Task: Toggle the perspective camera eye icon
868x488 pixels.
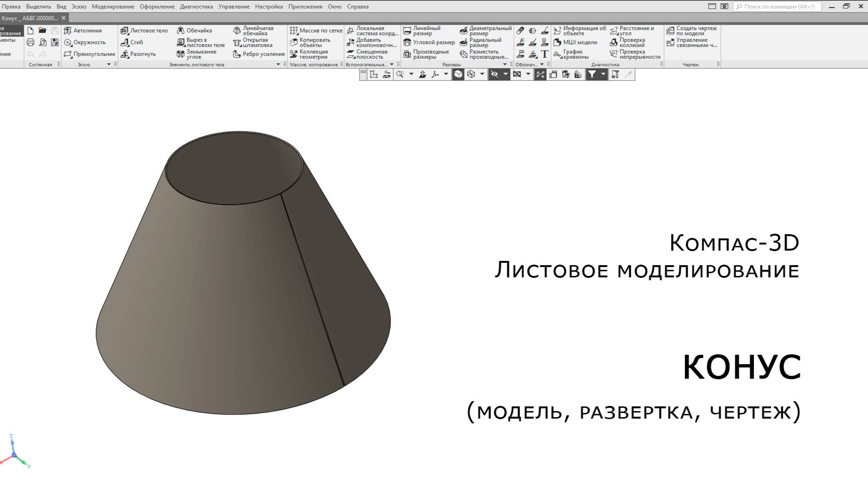Action: point(517,74)
